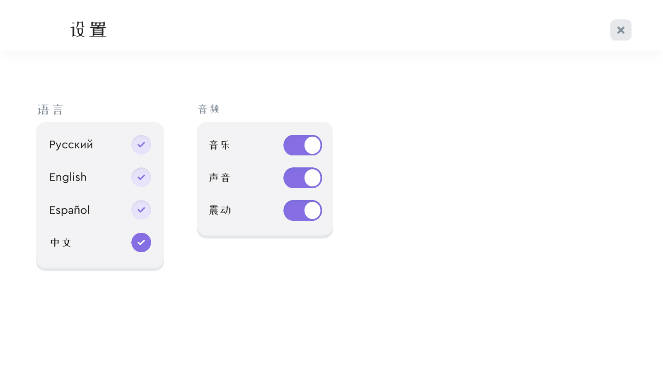Choose the English language label

tap(68, 177)
